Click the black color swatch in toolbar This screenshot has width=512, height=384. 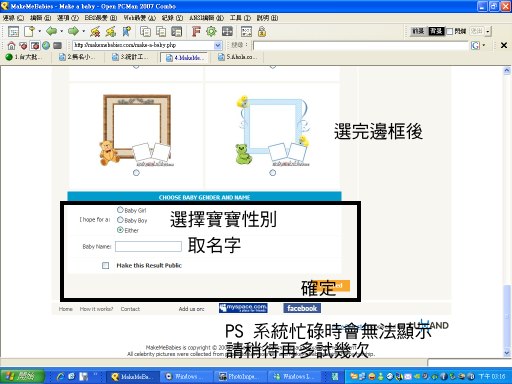pos(436,31)
